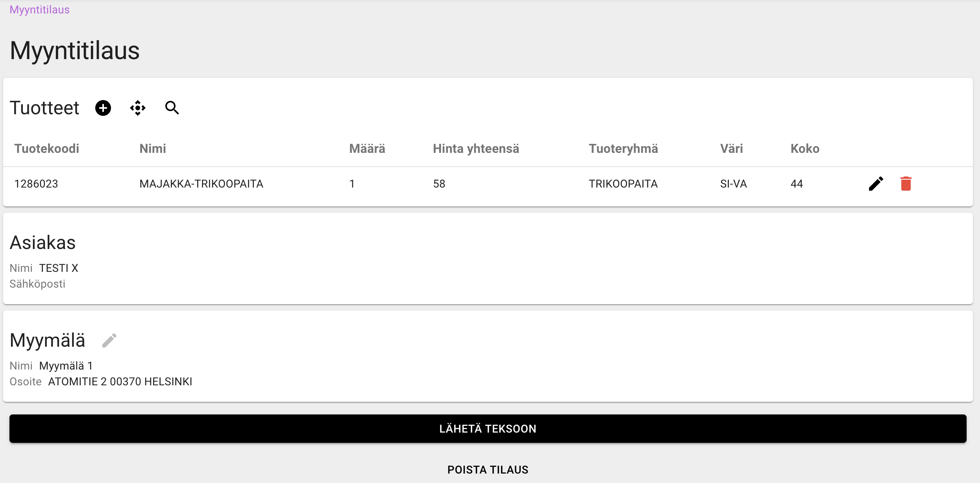Click the add product plus icon
This screenshot has height=483, width=980.
click(103, 108)
